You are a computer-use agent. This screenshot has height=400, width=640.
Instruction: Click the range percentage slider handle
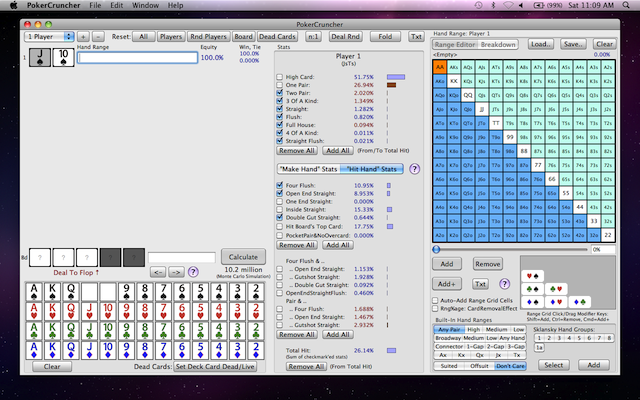tap(436, 249)
